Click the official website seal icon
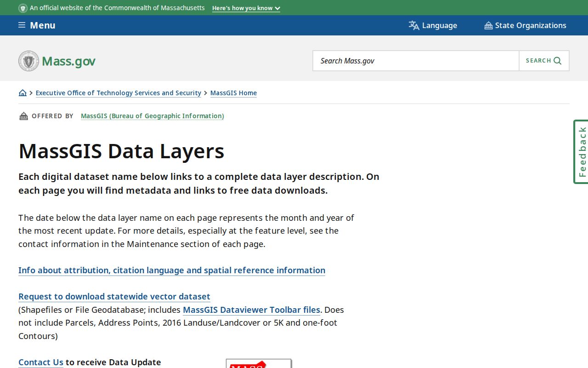Viewport: 588px width, 368px height. 23,8
